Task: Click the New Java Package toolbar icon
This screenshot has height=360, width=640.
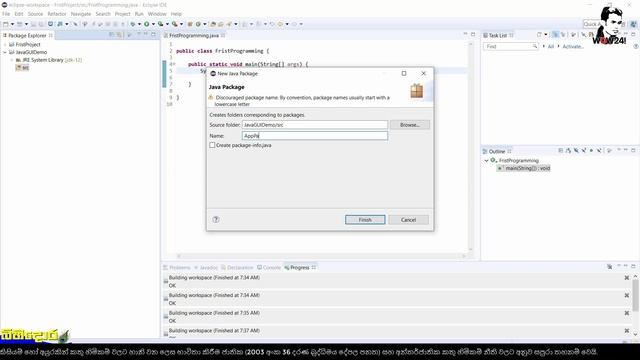Action: [x=190, y=24]
